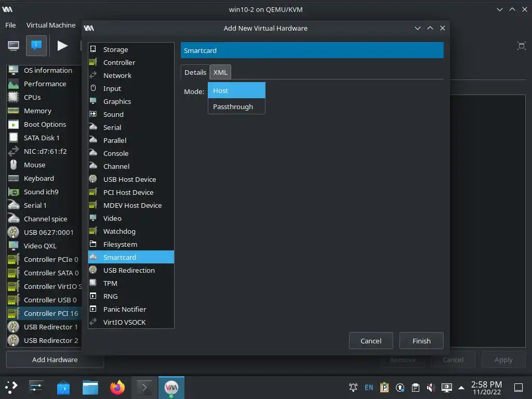Select Panic Notifier hardware type
Image resolution: width=532 pixels, height=399 pixels.
pos(131,309)
